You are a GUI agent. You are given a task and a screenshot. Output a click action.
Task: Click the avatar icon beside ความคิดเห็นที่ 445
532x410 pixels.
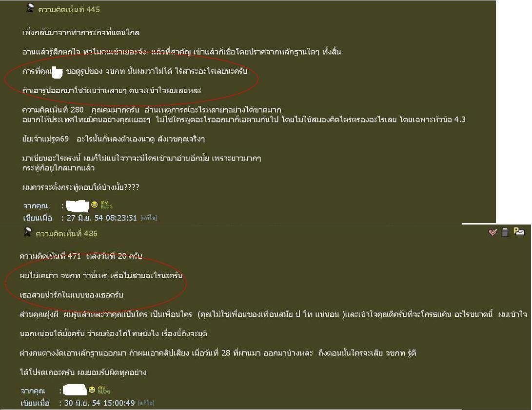pyautogui.click(x=30, y=8)
